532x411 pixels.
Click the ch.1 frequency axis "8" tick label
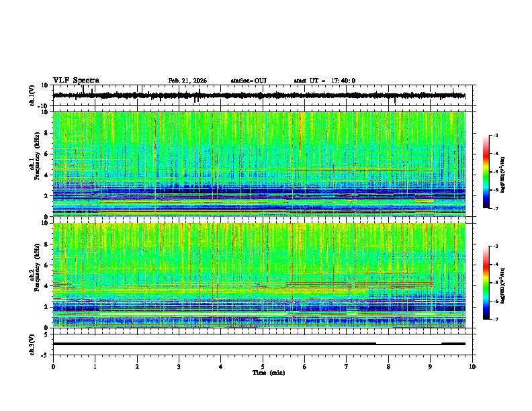point(46,133)
